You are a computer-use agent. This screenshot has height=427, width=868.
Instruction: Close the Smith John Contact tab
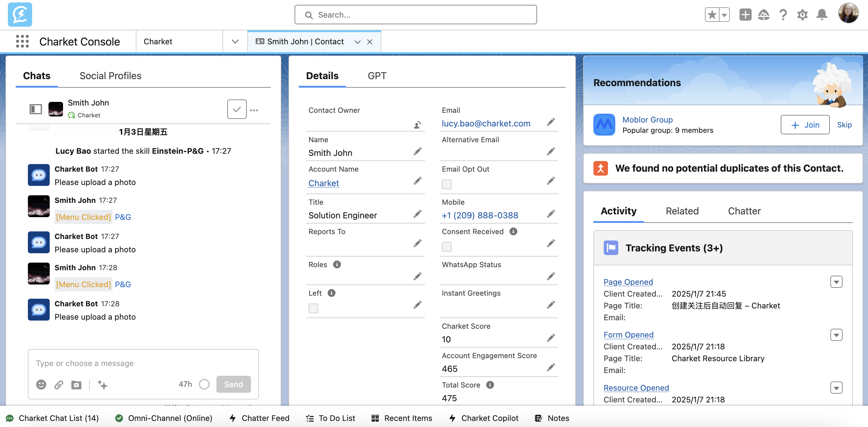370,42
